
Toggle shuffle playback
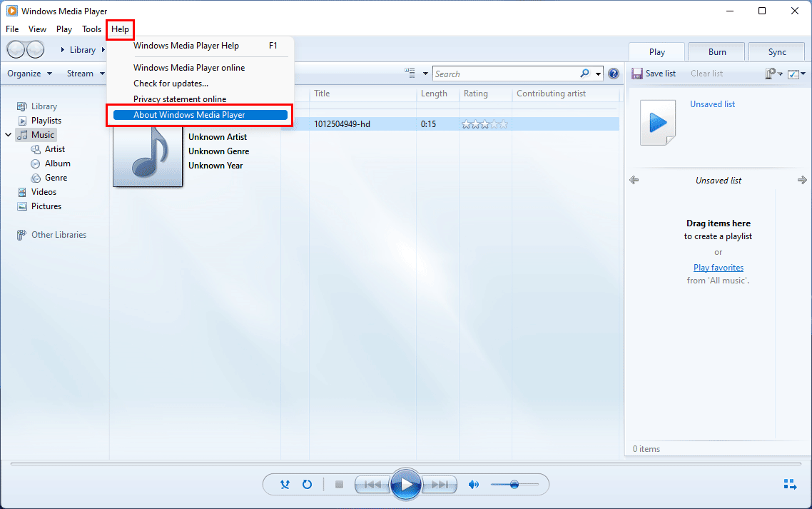point(285,485)
